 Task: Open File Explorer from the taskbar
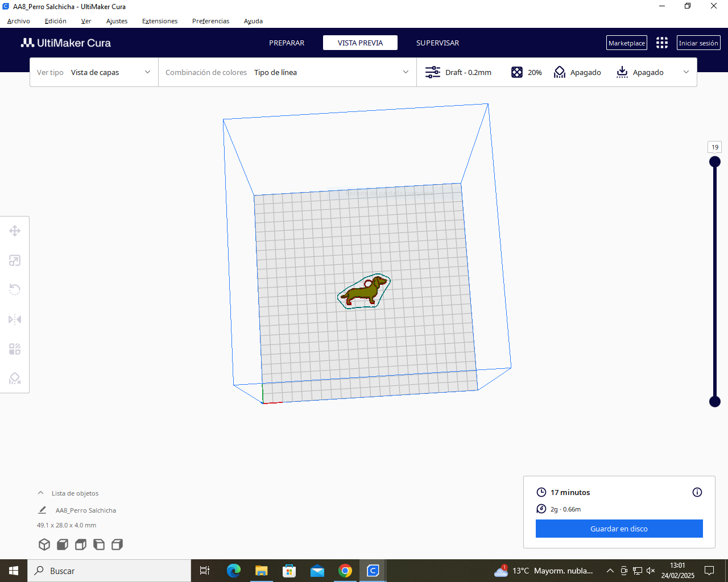(261, 571)
